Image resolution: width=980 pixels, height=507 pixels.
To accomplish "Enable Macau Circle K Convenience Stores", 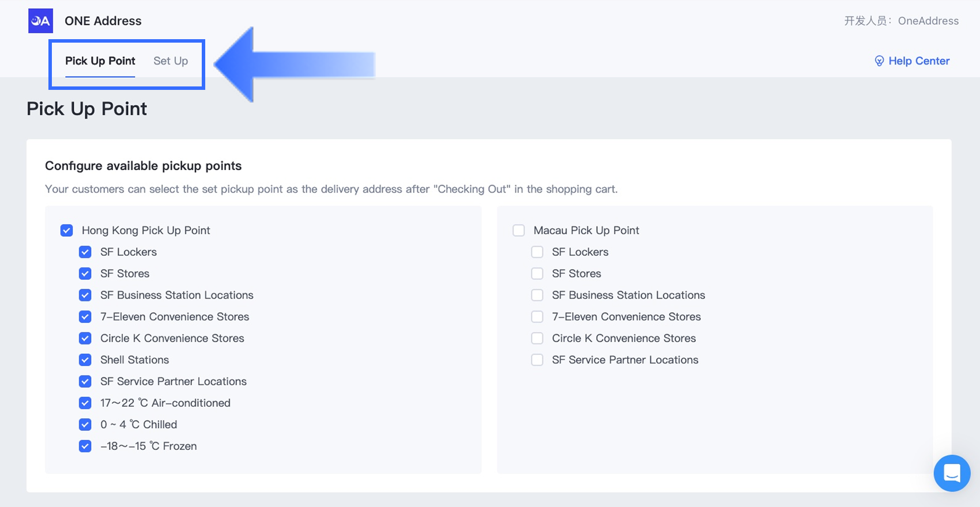I will [537, 338].
